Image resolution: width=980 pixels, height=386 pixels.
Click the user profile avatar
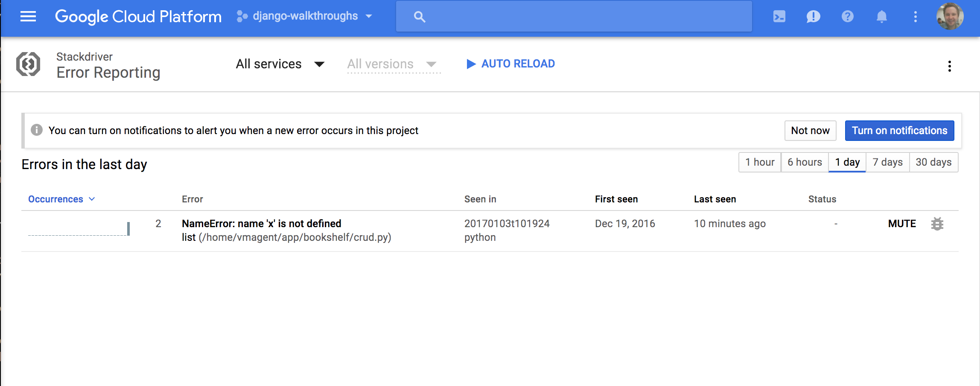click(x=950, y=17)
